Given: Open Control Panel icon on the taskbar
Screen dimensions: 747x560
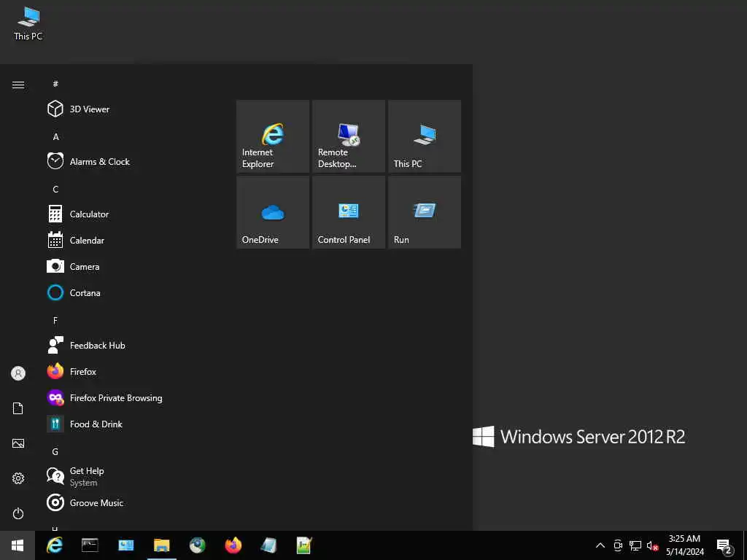Looking at the screenshot, I should [125, 545].
